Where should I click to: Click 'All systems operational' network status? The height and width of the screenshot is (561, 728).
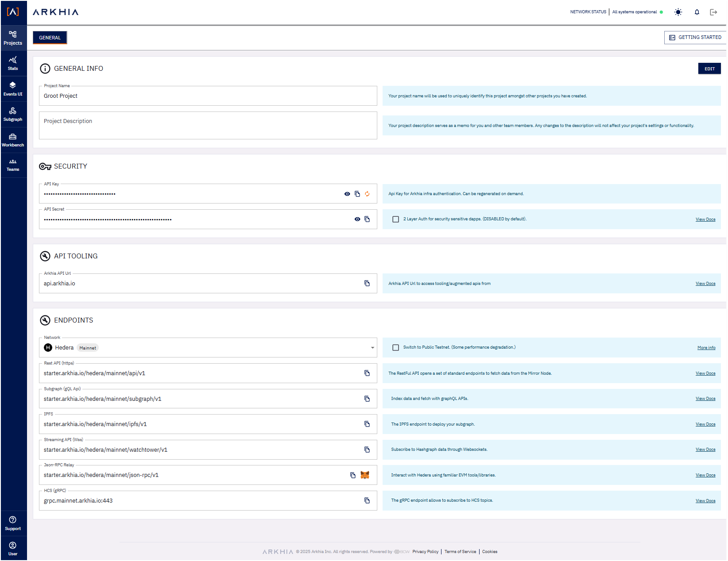(x=635, y=12)
